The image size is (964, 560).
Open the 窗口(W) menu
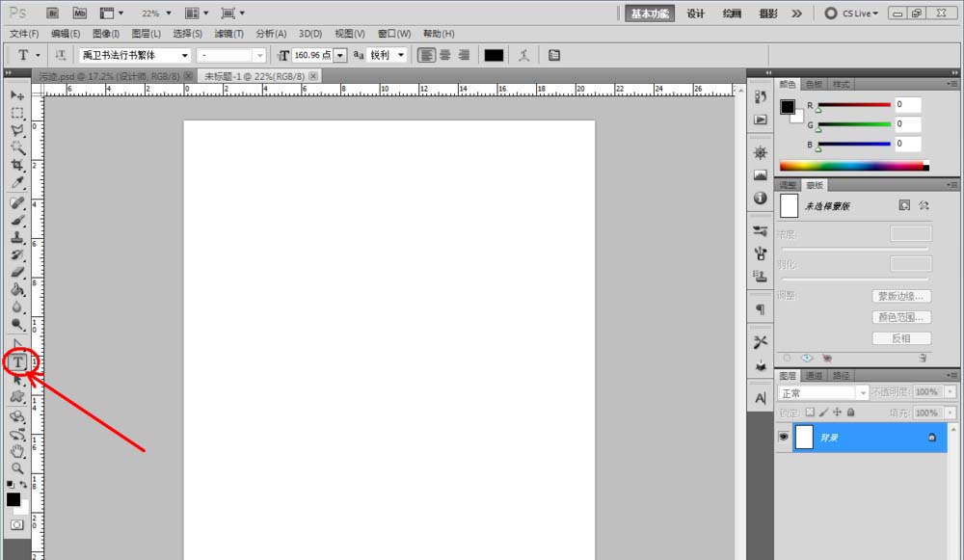[394, 34]
